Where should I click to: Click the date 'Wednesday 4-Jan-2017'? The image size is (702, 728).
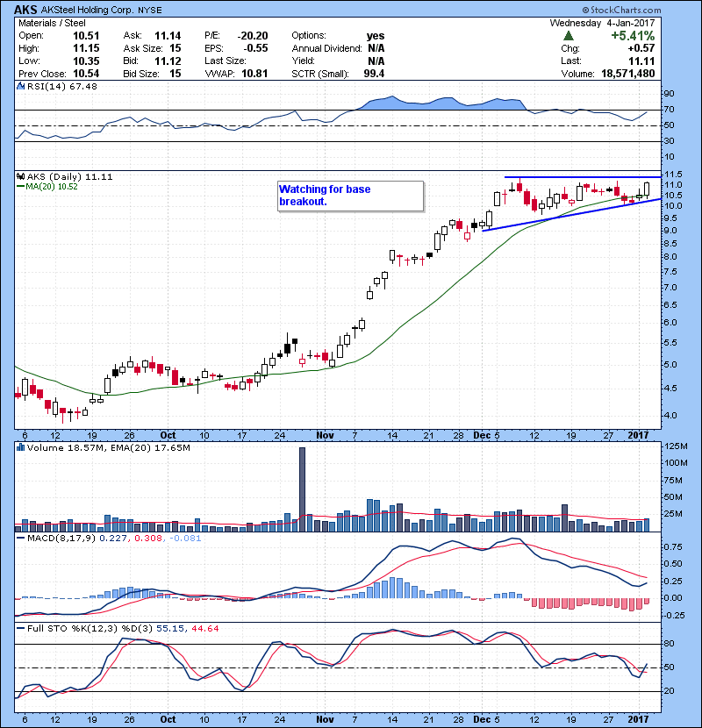(x=602, y=23)
